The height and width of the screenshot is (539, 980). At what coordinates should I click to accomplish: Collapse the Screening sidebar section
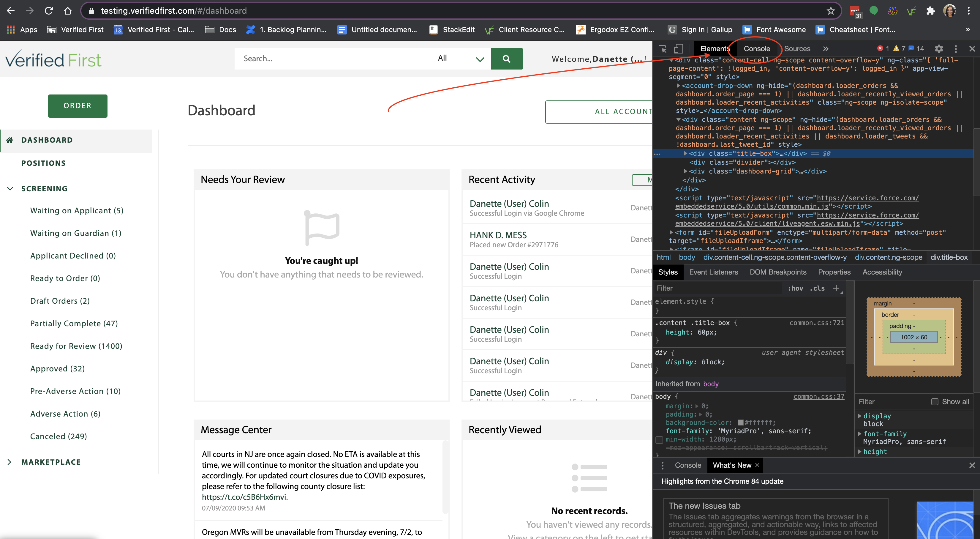pyautogui.click(x=10, y=189)
